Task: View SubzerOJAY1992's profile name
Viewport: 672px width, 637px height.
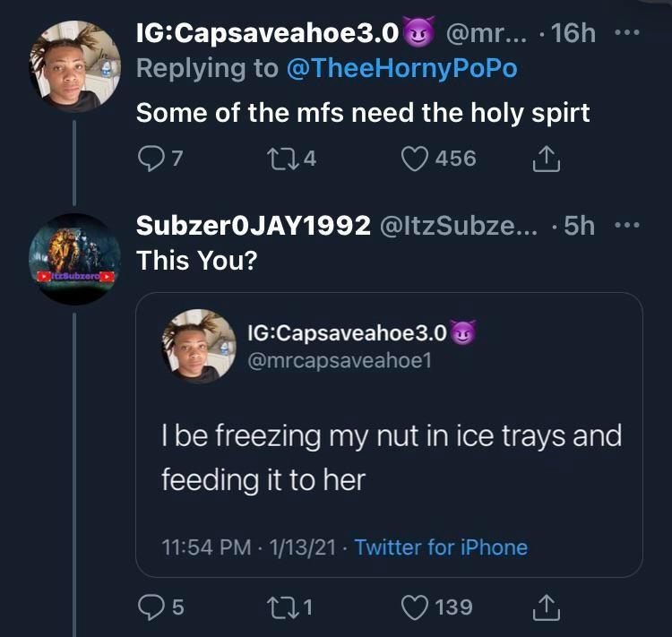Action: pos(253,226)
